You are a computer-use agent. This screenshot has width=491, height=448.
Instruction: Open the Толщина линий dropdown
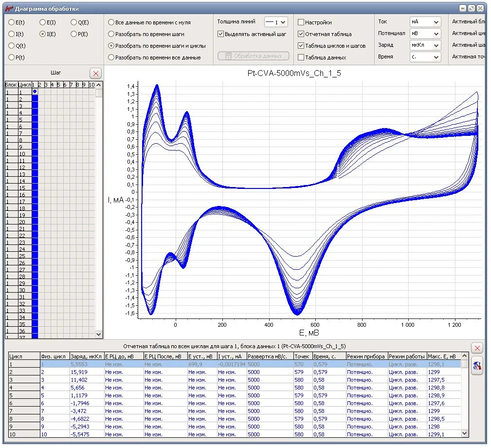pyautogui.click(x=276, y=22)
